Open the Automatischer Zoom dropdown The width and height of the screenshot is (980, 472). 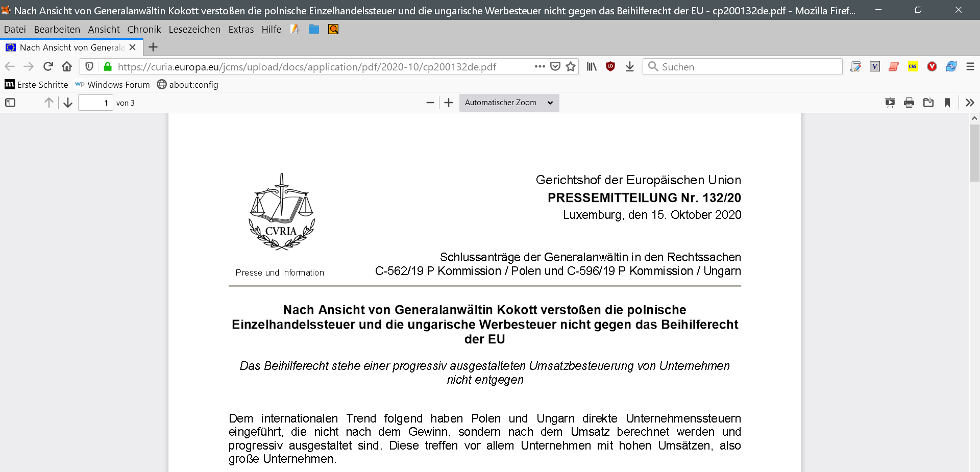point(509,103)
